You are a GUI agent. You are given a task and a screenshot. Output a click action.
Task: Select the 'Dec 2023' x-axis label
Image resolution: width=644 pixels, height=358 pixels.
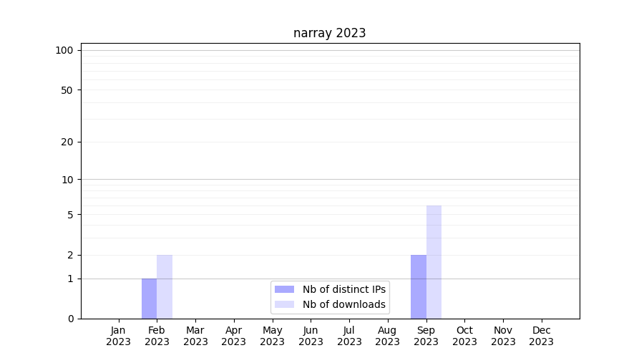(541, 336)
